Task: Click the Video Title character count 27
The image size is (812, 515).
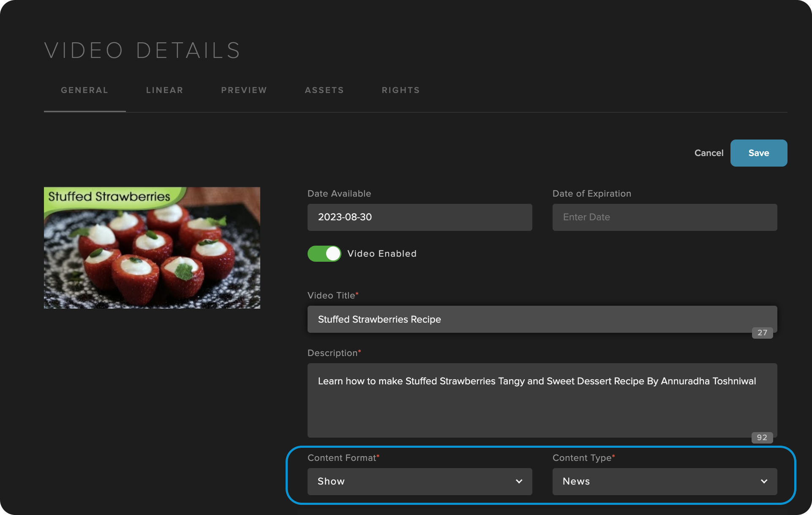Action: (x=762, y=333)
